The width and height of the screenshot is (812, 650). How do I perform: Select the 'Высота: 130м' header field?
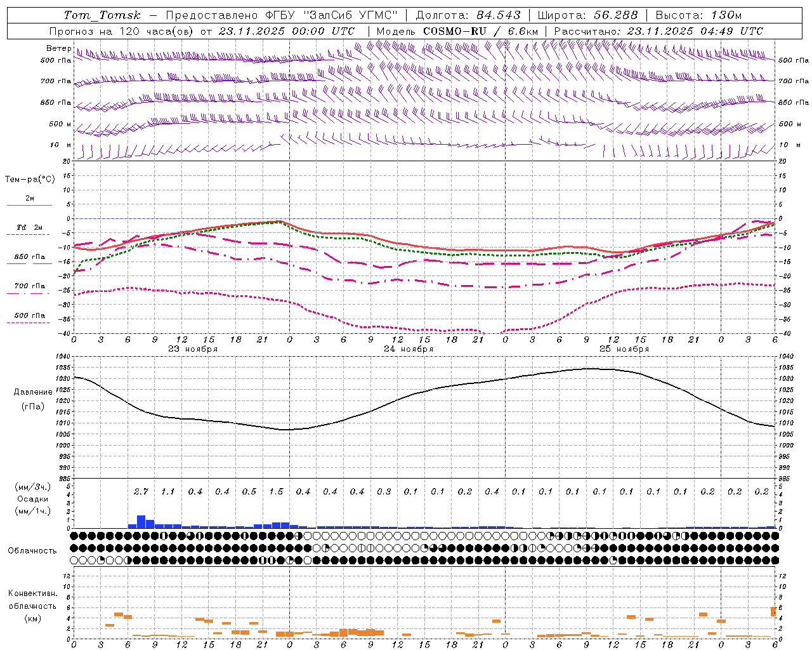[x=698, y=15]
